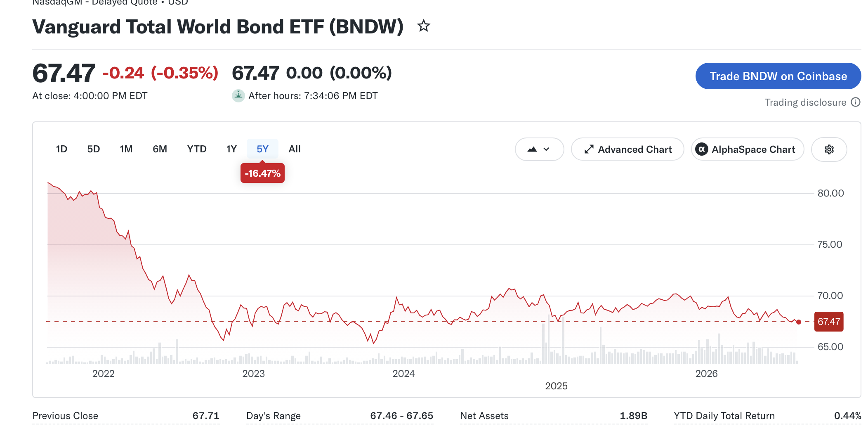The image size is (868, 436).
Task: Click the AlphaSpace logo icon
Action: click(x=701, y=149)
